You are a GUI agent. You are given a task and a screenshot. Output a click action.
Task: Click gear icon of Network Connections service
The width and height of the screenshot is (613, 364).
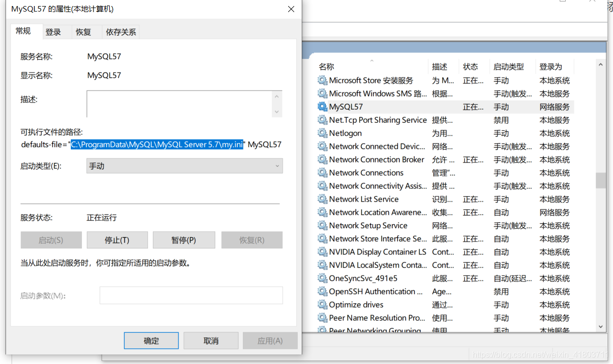click(x=322, y=172)
